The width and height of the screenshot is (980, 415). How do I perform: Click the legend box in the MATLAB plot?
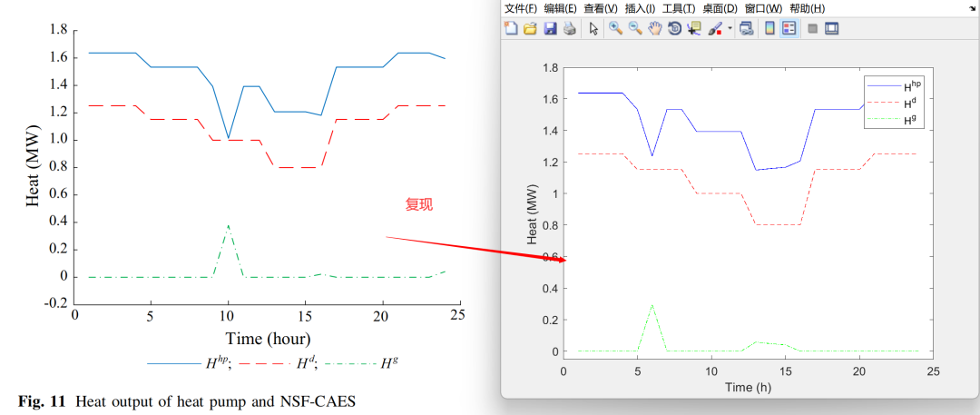click(x=895, y=102)
